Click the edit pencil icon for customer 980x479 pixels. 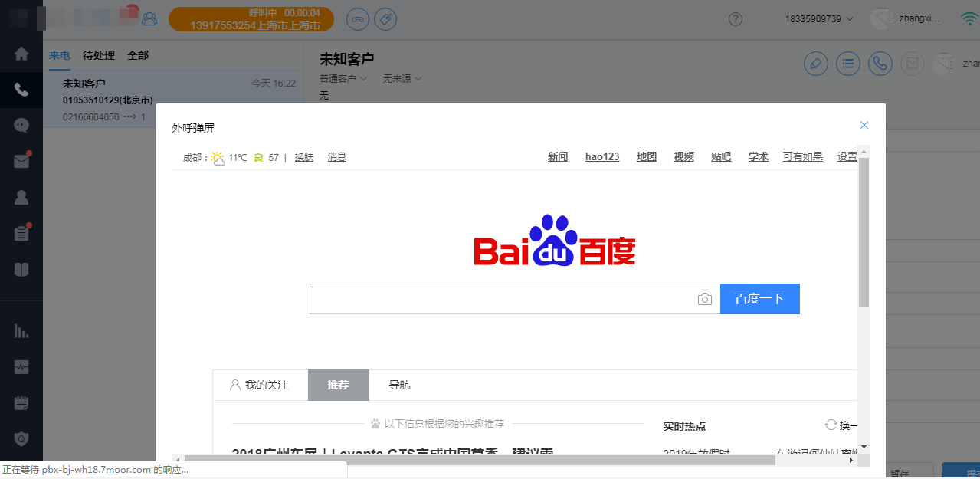coord(816,64)
